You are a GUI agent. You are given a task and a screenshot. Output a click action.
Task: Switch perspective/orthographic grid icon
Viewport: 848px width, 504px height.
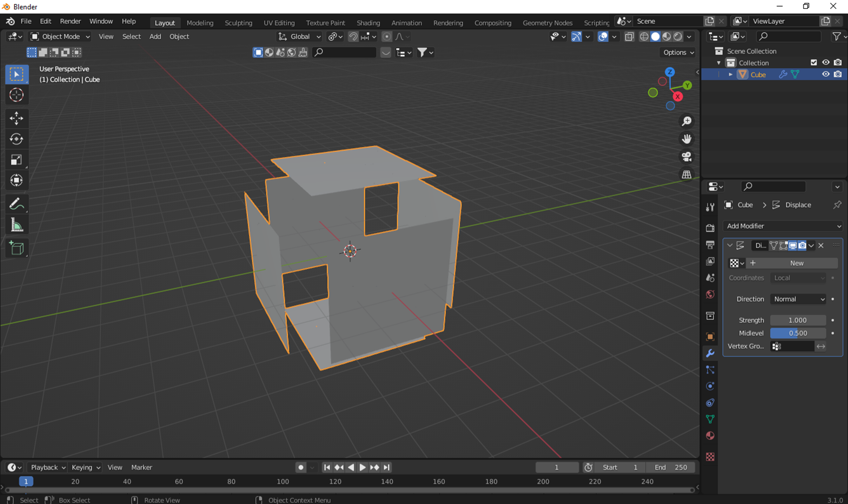tap(687, 174)
